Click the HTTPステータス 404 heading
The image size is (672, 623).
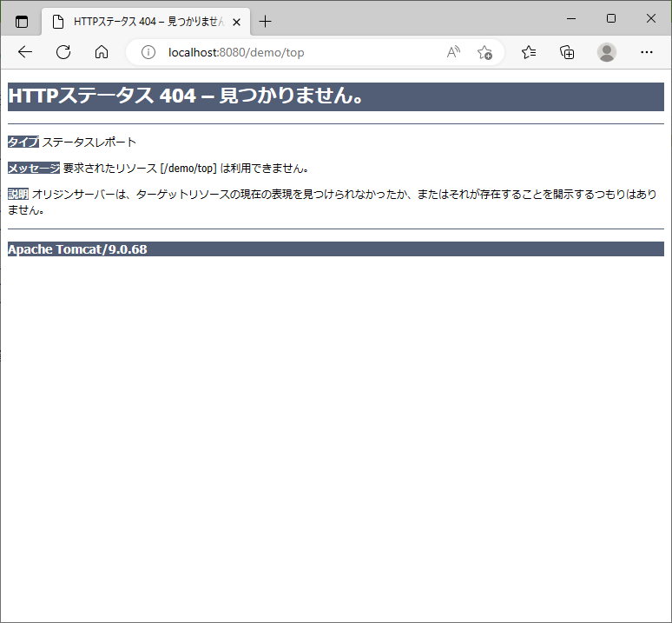tap(336, 96)
